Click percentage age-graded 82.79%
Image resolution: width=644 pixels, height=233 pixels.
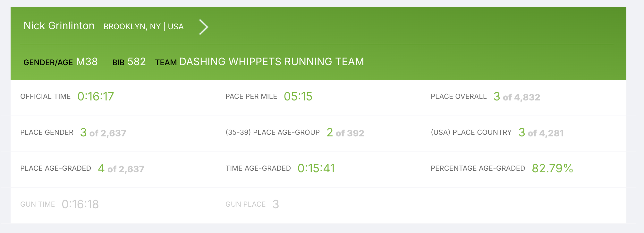coord(552,168)
